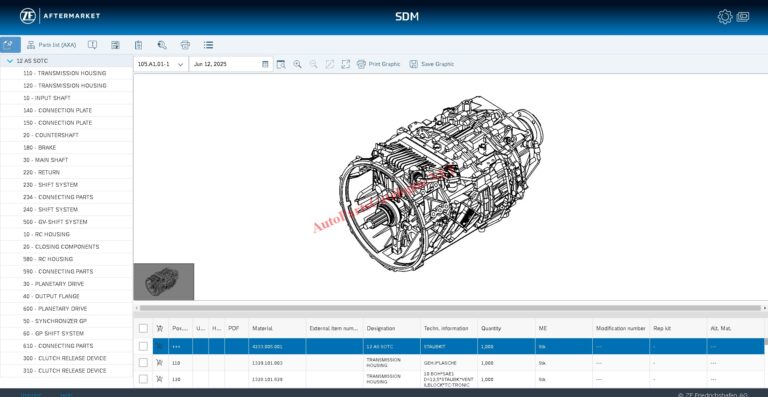Add position 110 row to cart

pos(160,363)
